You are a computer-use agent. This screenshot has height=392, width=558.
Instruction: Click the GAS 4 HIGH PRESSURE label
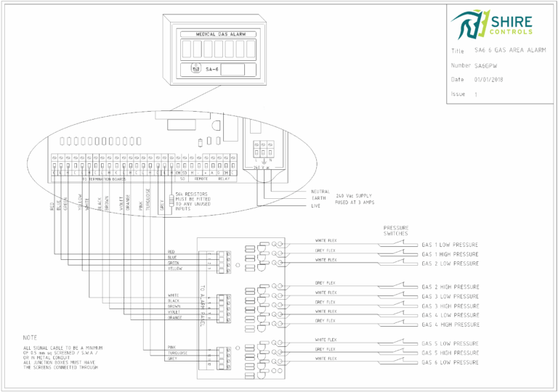coord(450,324)
